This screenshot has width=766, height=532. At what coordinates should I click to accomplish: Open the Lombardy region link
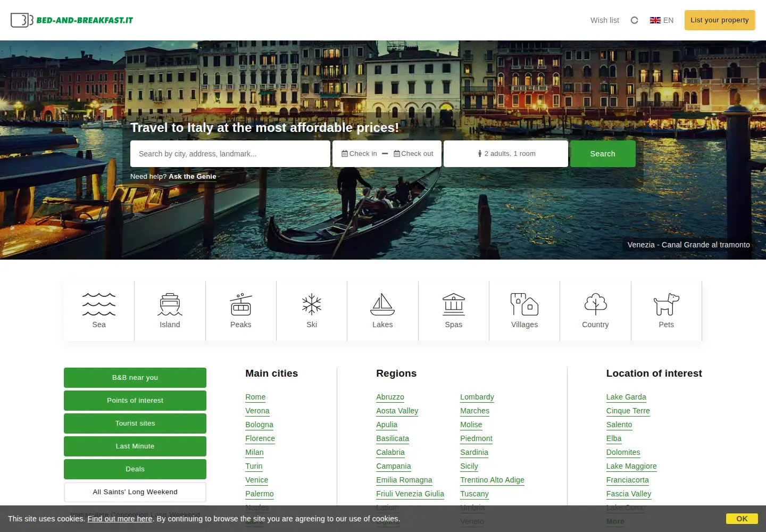[477, 397]
